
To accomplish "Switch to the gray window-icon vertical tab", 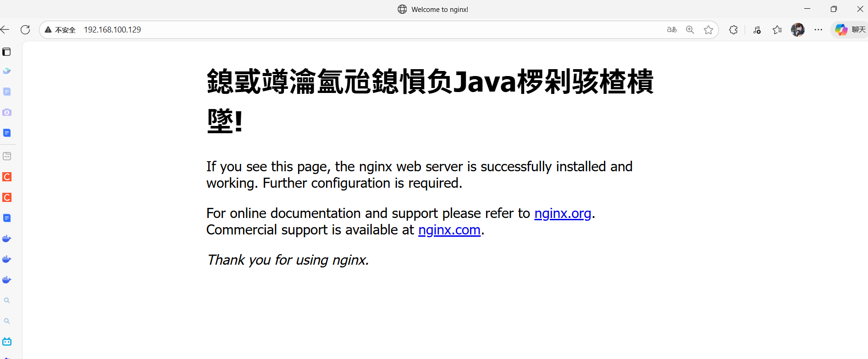I will (x=7, y=156).
